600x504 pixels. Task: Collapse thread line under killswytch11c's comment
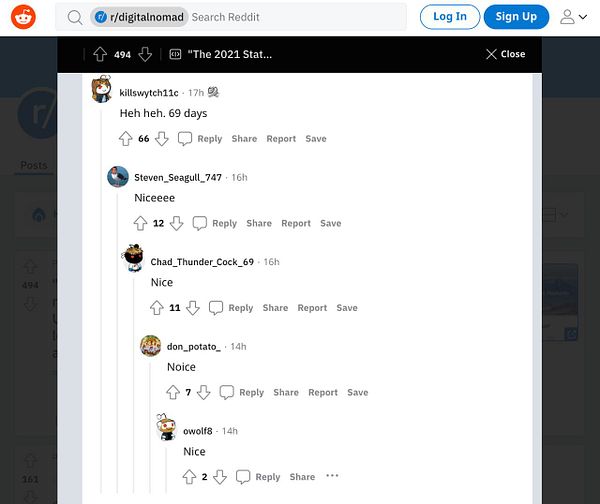tap(101, 300)
